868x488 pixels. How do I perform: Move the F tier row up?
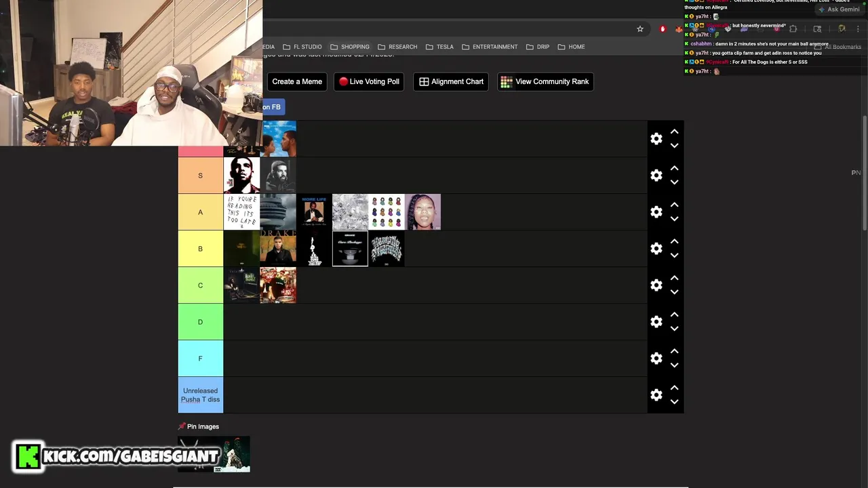click(x=675, y=351)
